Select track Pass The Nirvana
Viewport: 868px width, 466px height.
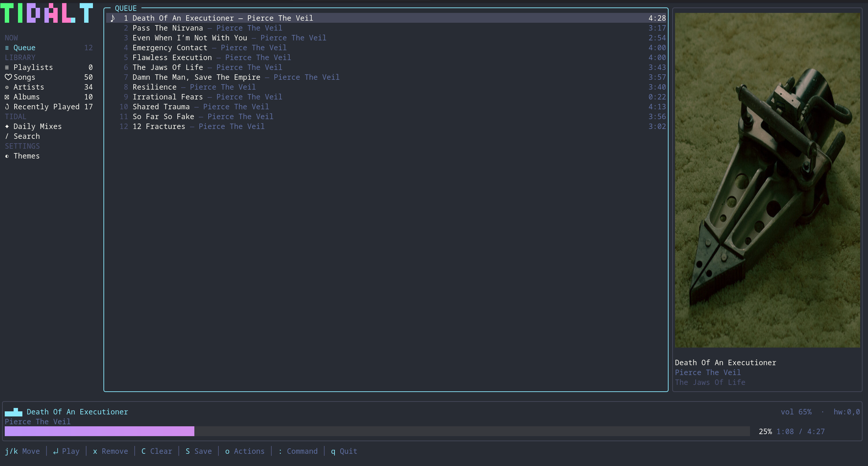(386, 28)
